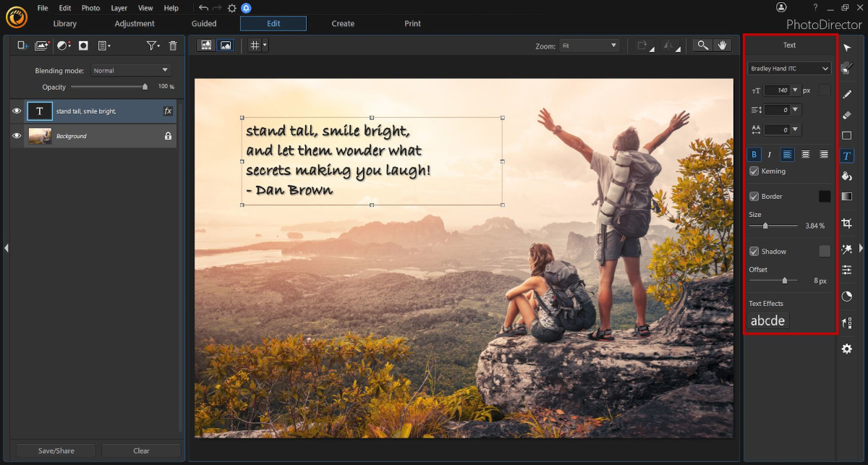Image resolution: width=868 pixels, height=465 pixels.
Task: Select the gradient tool
Action: 847,196
